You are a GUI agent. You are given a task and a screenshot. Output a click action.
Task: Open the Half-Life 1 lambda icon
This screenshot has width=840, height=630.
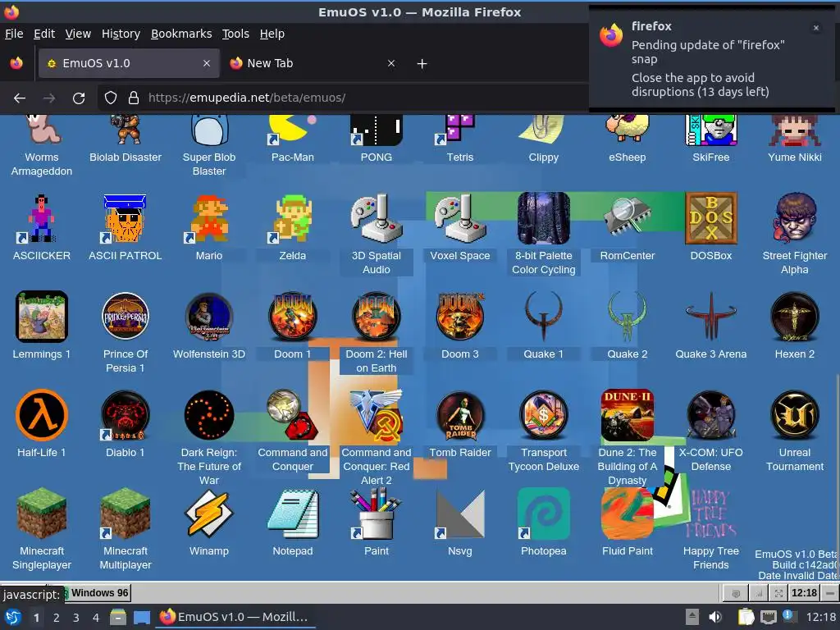(x=41, y=415)
